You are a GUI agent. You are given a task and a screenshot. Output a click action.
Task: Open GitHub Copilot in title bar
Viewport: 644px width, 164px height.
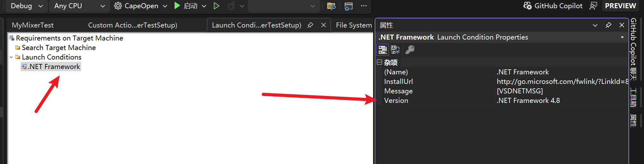[553, 6]
